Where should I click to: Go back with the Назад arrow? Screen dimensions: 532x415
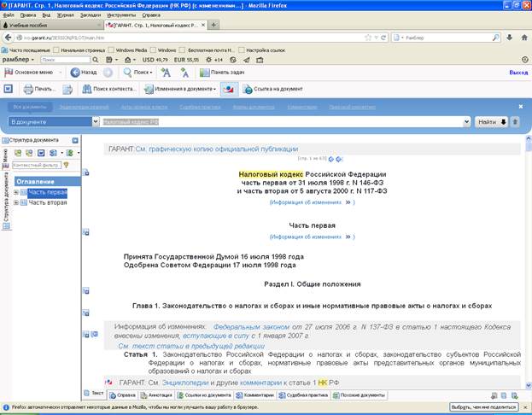click(x=84, y=73)
